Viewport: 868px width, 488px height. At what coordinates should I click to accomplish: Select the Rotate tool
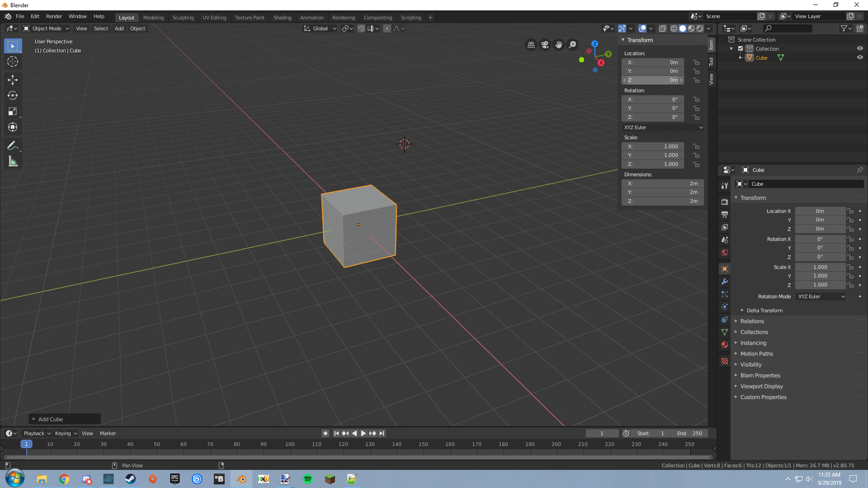click(x=13, y=95)
